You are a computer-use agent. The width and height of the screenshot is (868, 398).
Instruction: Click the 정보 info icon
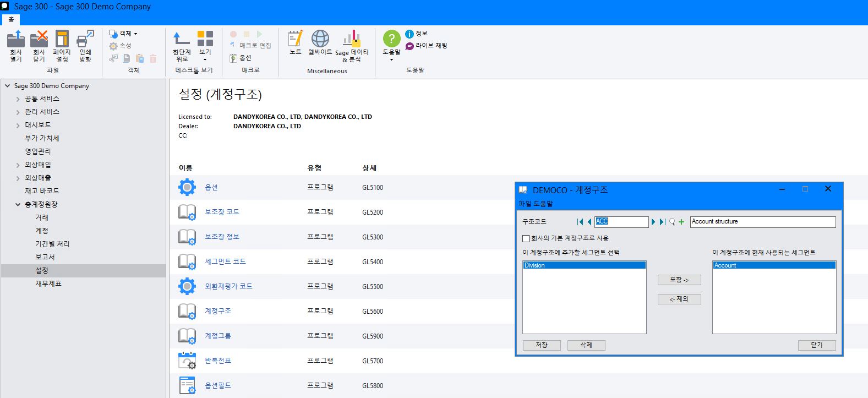[410, 34]
